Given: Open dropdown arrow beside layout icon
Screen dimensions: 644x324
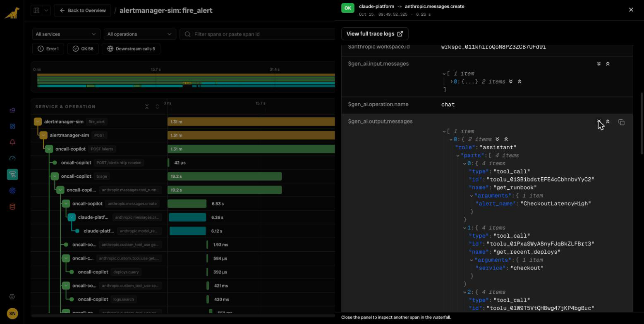Looking at the screenshot, I should coord(46,10).
